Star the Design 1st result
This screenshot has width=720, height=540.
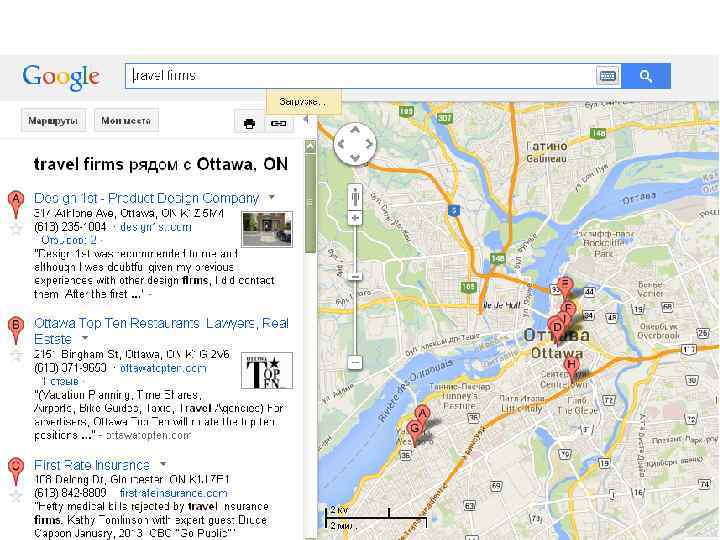17,229
